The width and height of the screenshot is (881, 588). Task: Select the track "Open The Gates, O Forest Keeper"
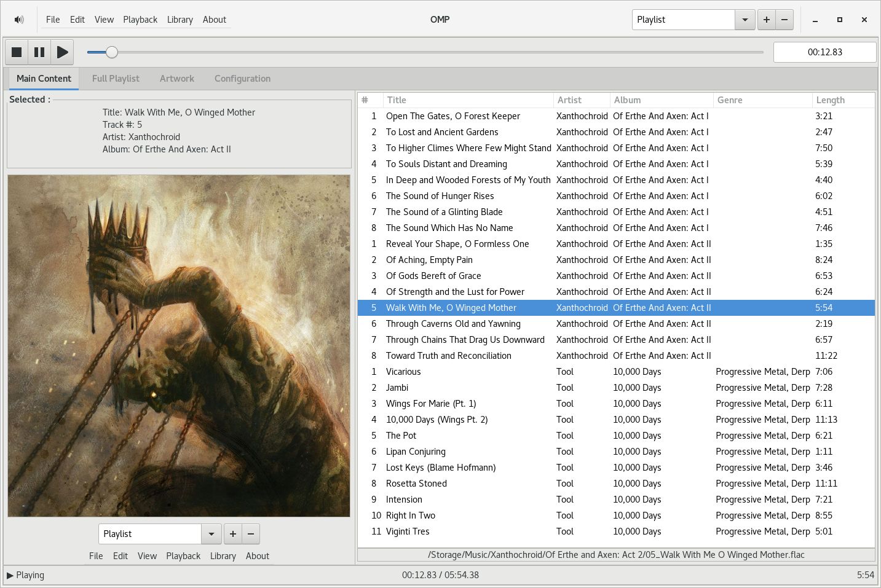coord(616,116)
